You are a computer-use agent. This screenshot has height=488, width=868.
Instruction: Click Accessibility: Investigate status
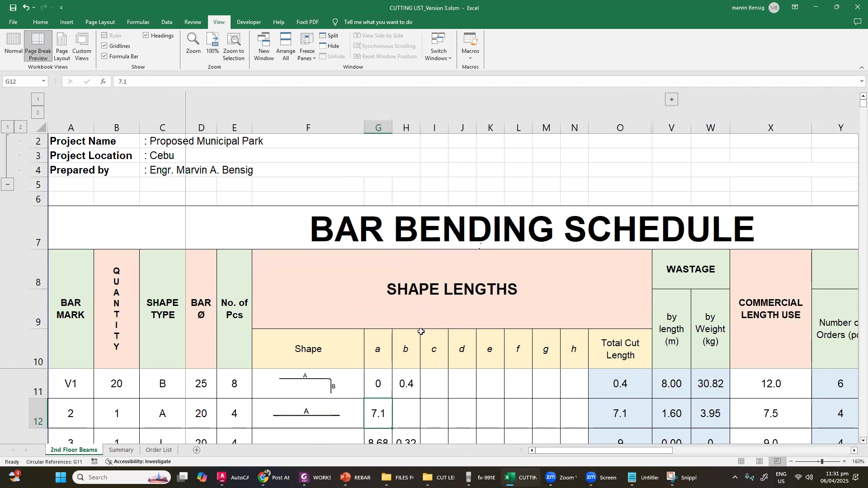pos(138,462)
